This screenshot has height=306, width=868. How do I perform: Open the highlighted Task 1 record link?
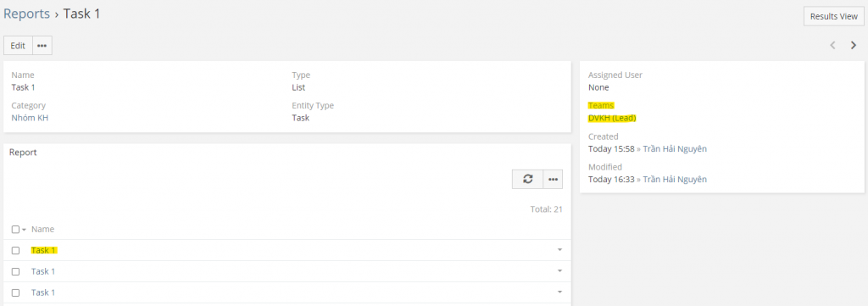(x=44, y=250)
